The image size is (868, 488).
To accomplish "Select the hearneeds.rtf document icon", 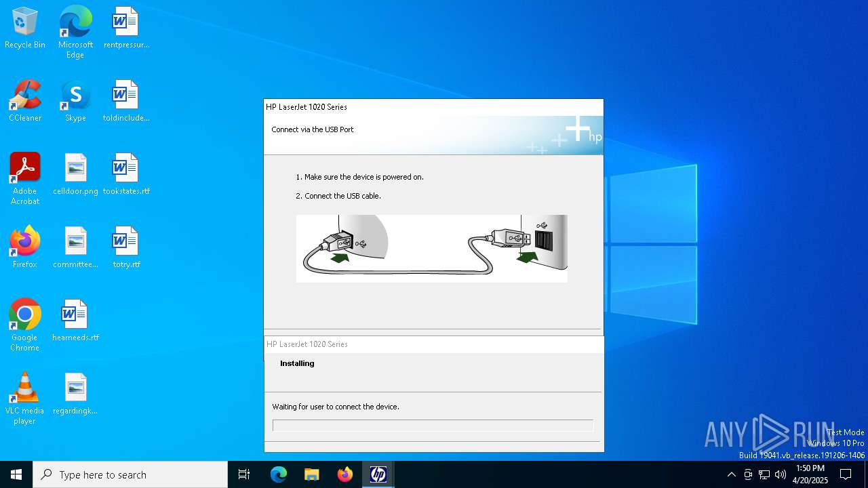I will [75, 321].
